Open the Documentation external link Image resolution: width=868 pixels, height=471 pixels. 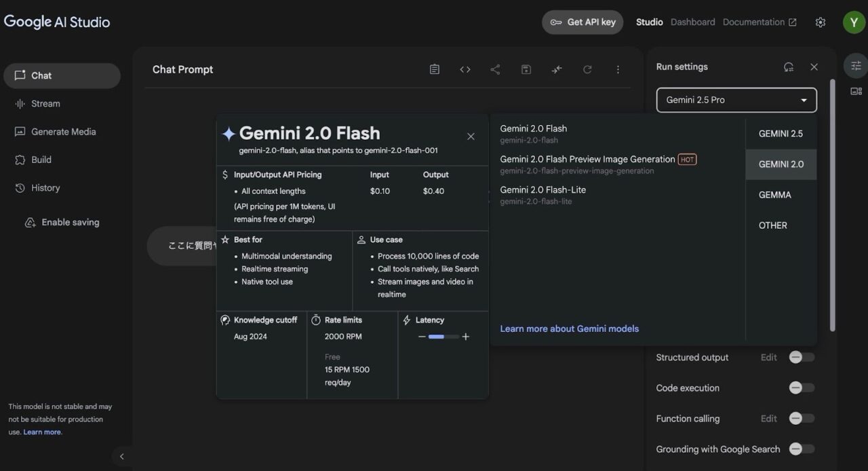tap(759, 22)
